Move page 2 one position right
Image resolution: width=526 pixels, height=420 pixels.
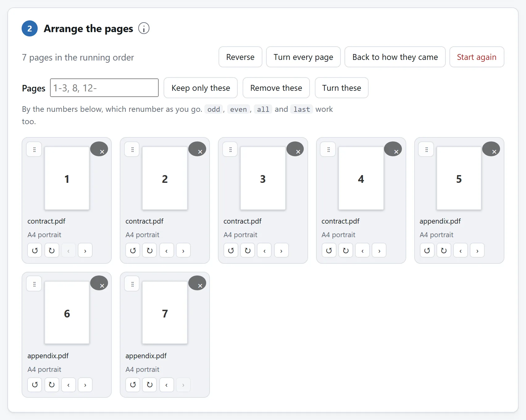183,250
